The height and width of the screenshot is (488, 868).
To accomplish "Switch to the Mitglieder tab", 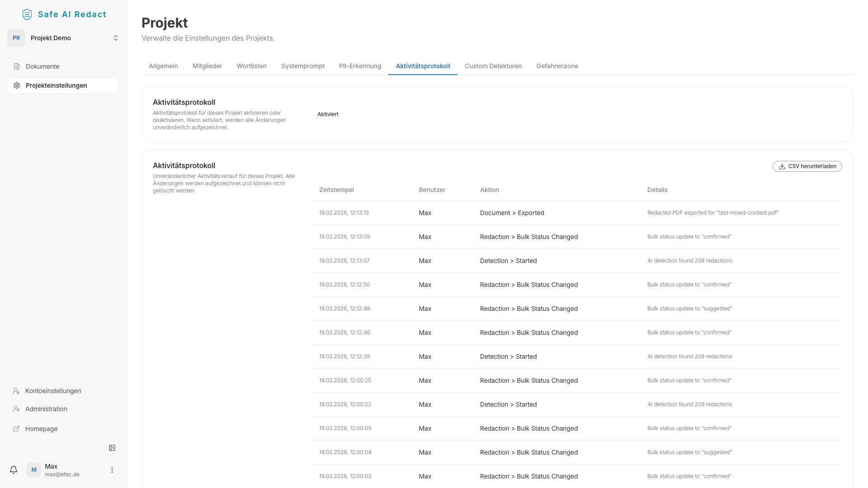I will (207, 66).
